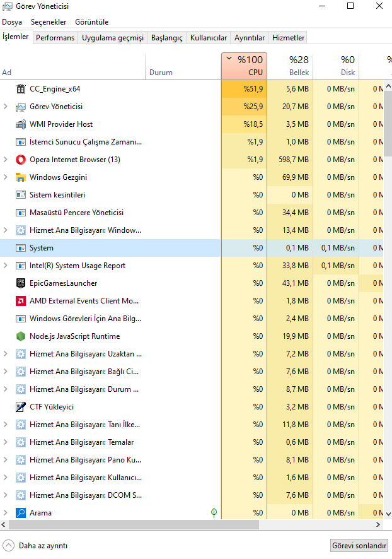
Task: Click the Intel(R) System Usage Report icon
Action: pos(21,266)
